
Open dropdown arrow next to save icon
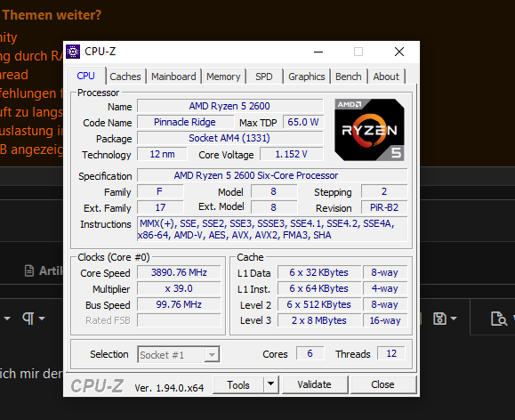pos(454,319)
